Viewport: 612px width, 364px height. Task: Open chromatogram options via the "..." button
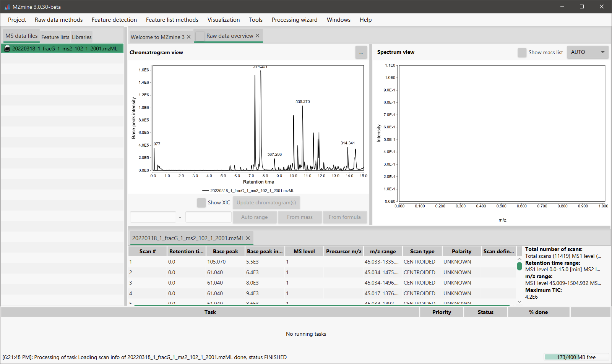(361, 52)
